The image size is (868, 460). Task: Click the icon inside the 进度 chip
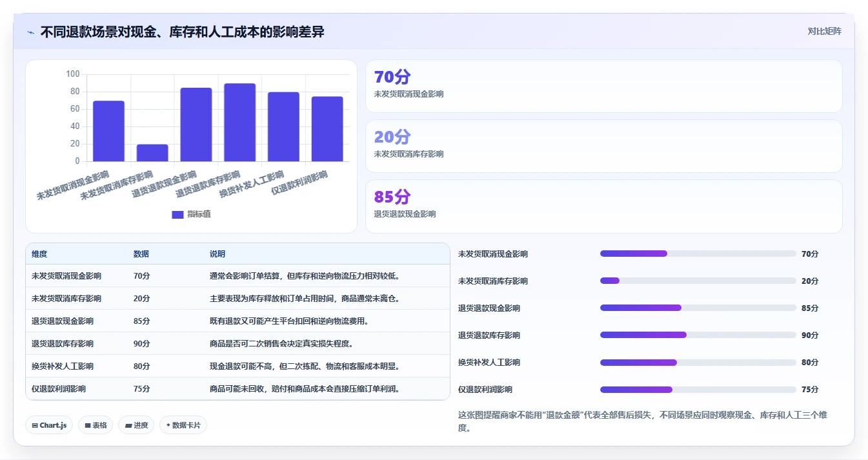click(x=128, y=426)
